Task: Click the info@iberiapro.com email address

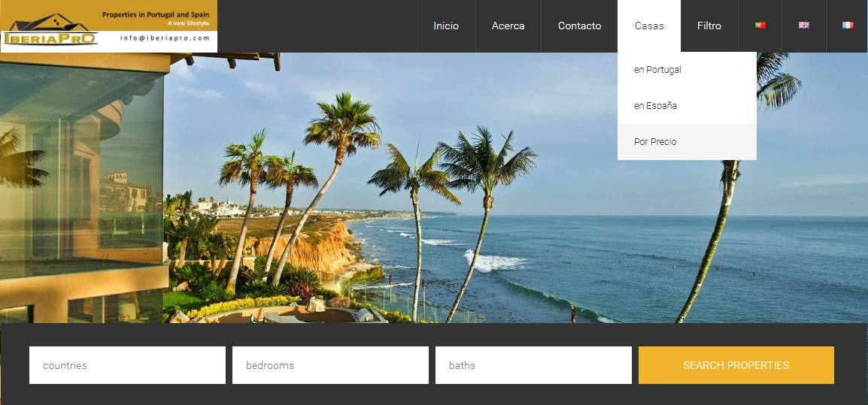Action: coord(165,38)
